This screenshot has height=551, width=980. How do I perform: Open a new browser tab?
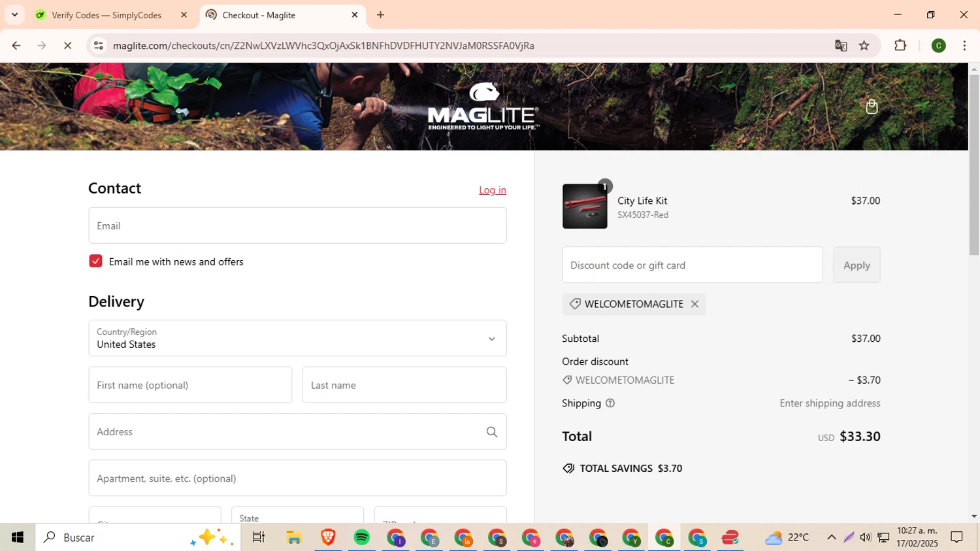[x=381, y=15]
